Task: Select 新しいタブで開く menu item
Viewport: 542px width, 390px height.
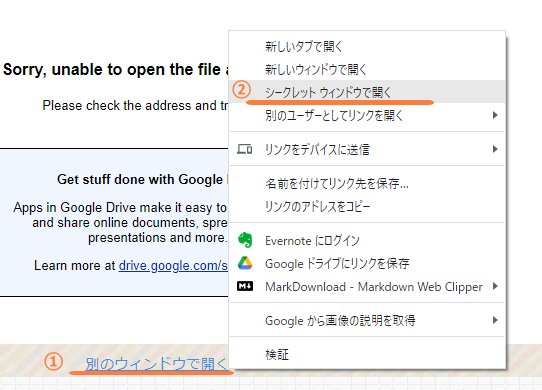Action: pyautogui.click(x=367, y=46)
